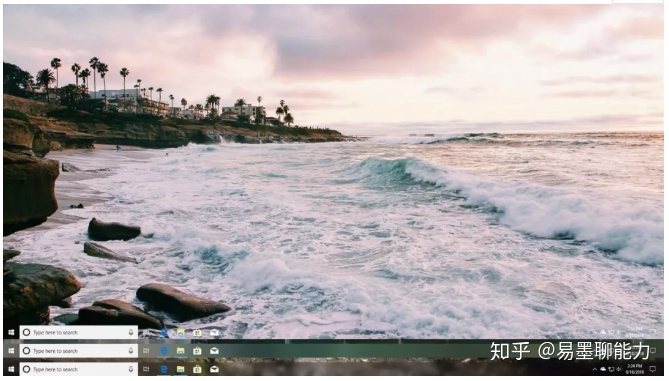Open Microsoft Store from the fully transparent top taskbar
This screenshot has width=669, height=381.
pos(197,332)
